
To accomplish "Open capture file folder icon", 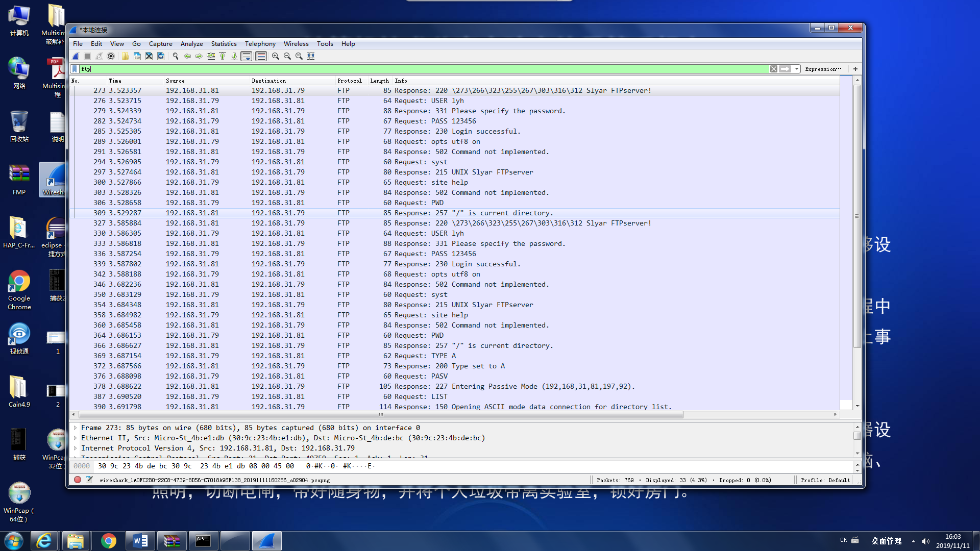I will point(125,56).
